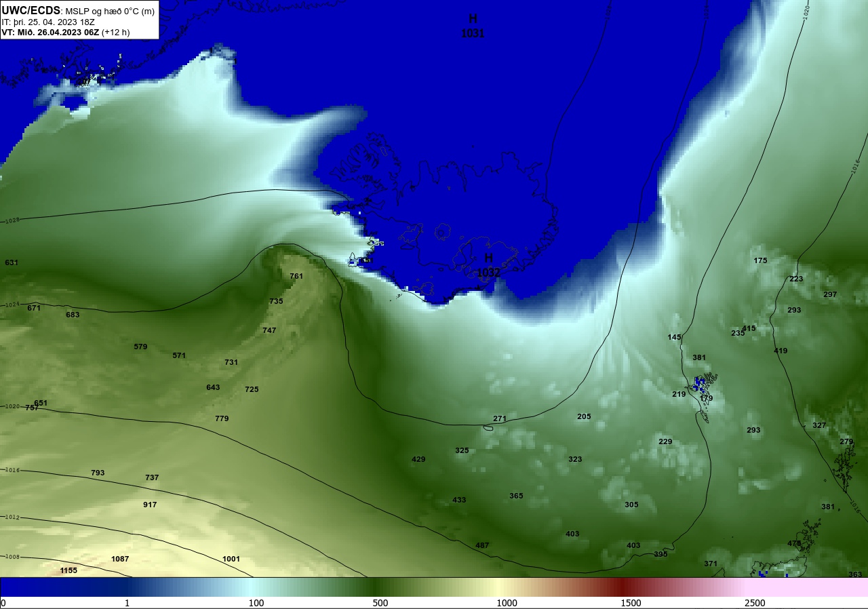Screen dimensions: 868x609
Task: Click the 100 label on the color scale
Action: point(256,603)
